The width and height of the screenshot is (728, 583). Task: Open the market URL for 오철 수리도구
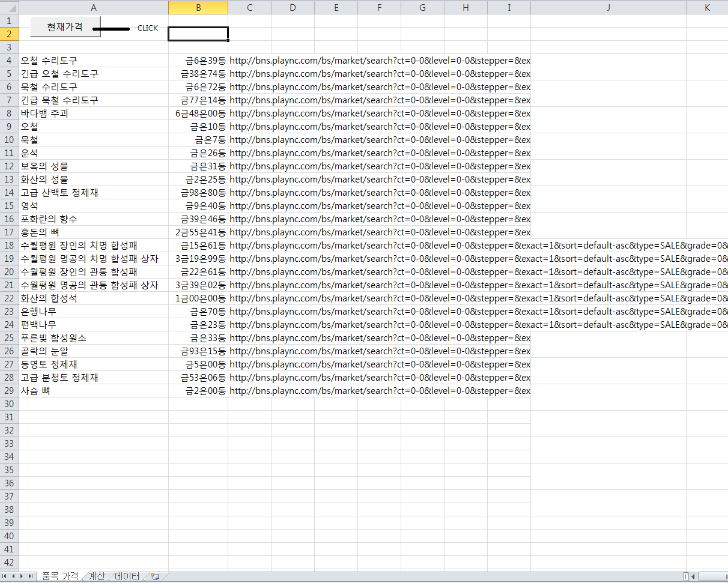tap(379, 61)
